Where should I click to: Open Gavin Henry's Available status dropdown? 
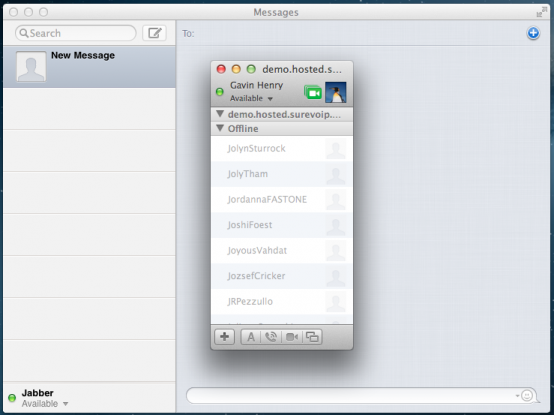click(x=251, y=99)
